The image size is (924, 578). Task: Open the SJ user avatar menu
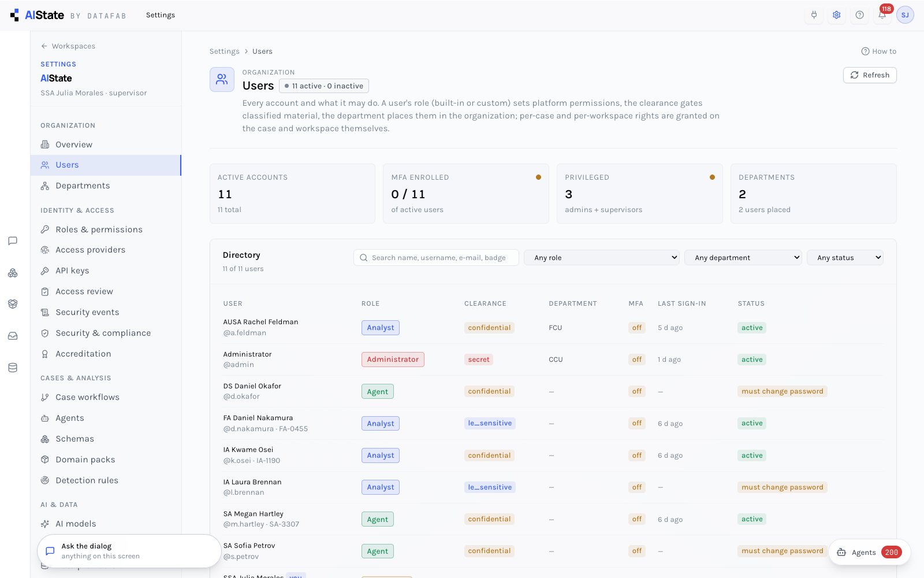point(905,15)
